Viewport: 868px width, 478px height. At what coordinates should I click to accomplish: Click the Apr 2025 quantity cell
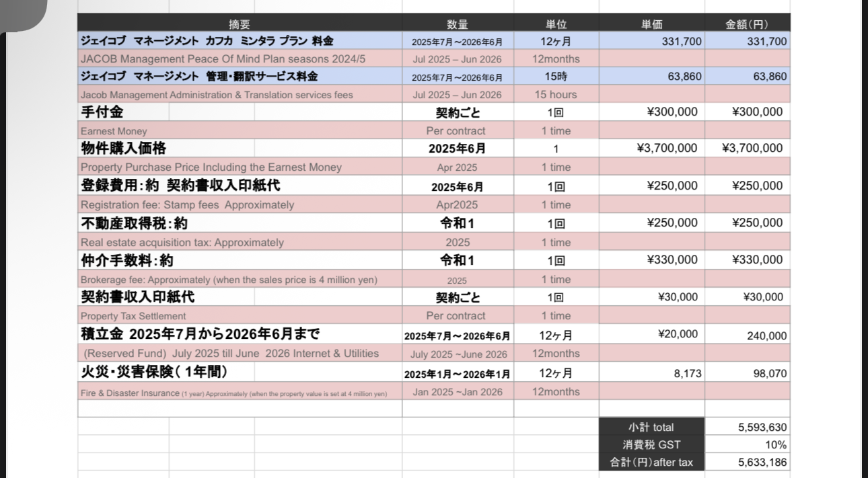point(458,167)
